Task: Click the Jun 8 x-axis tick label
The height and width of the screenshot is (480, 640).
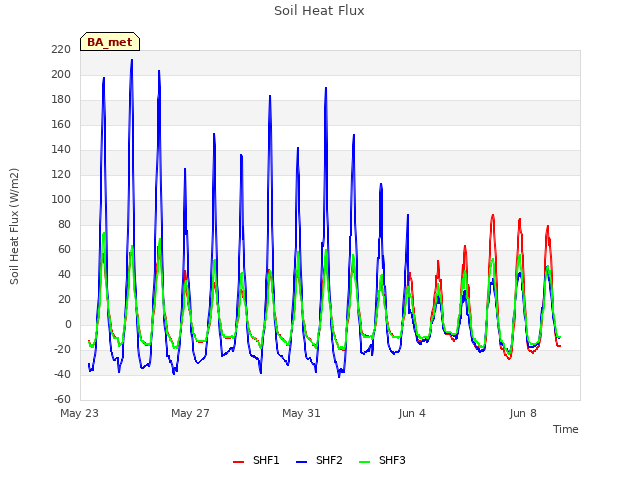Action: pos(523,413)
